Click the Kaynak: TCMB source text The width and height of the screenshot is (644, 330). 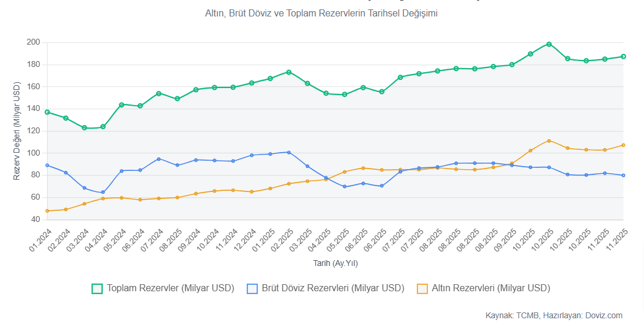[554, 315]
